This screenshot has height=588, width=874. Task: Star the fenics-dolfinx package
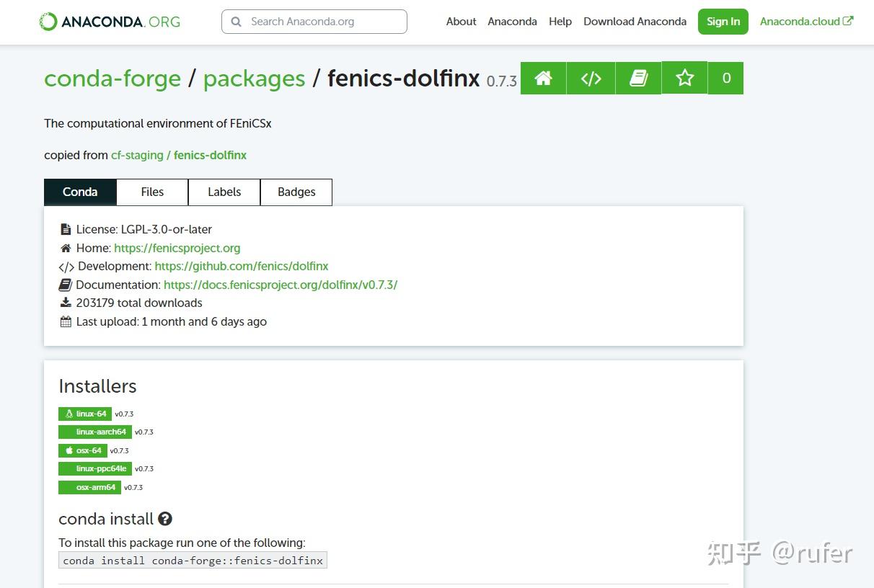(684, 78)
